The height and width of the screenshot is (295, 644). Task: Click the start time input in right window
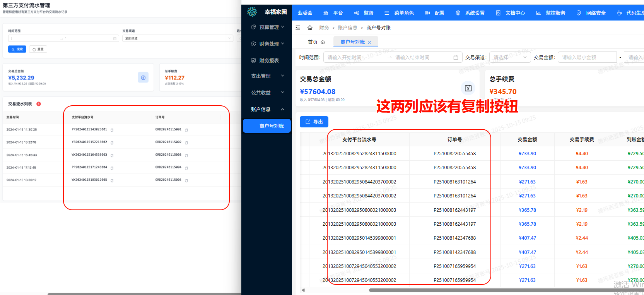pos(355,57)
